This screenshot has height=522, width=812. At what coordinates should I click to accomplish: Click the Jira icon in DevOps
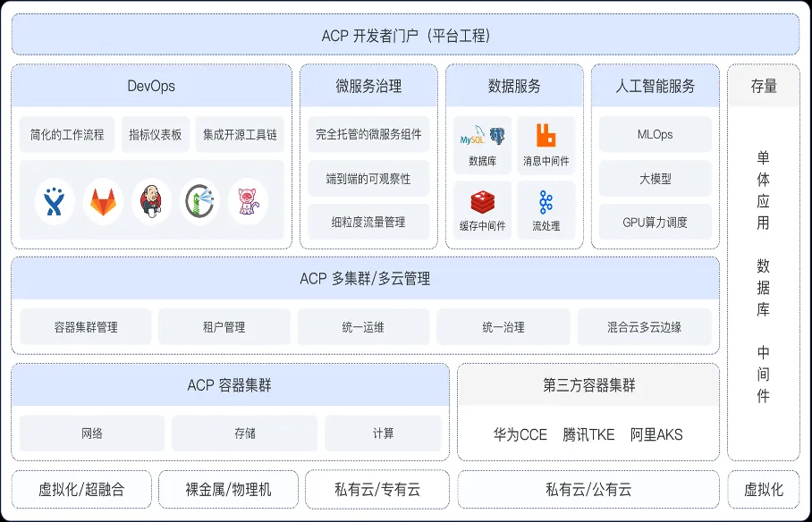[55, 201]
